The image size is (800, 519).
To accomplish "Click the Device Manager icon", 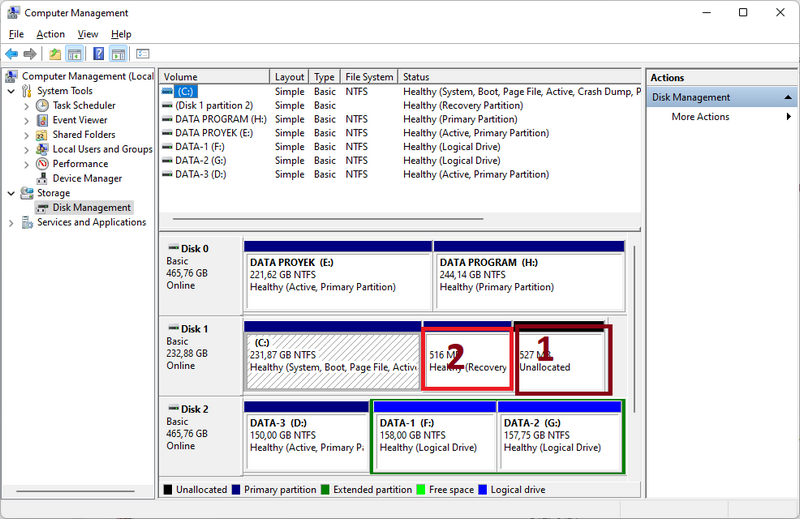I will coord(42,179).
